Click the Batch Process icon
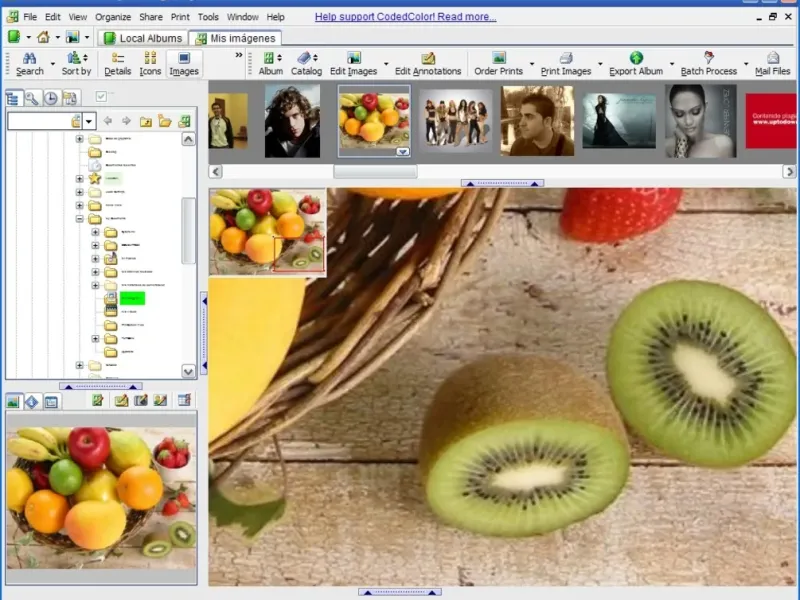800x600 pixels. pos(709,58)
